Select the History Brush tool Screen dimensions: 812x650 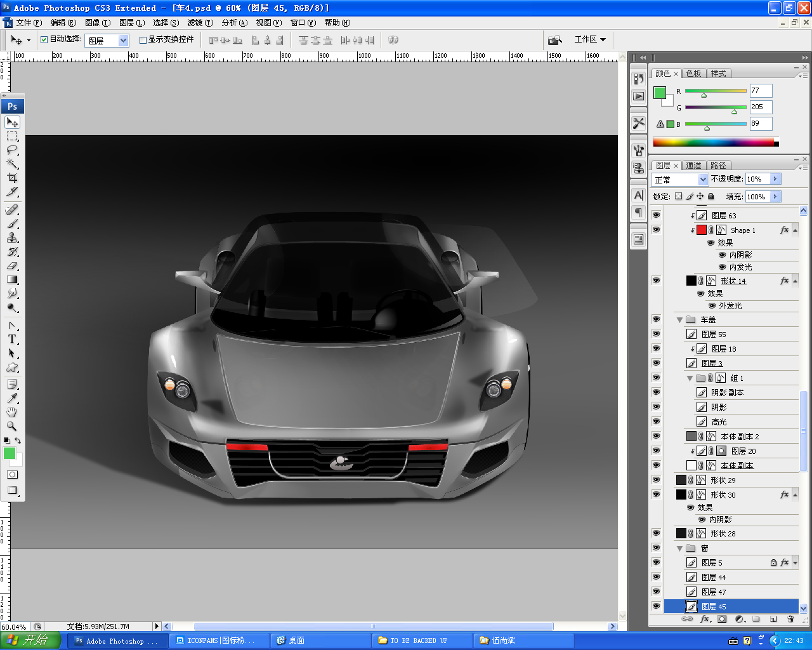[13, 251]
